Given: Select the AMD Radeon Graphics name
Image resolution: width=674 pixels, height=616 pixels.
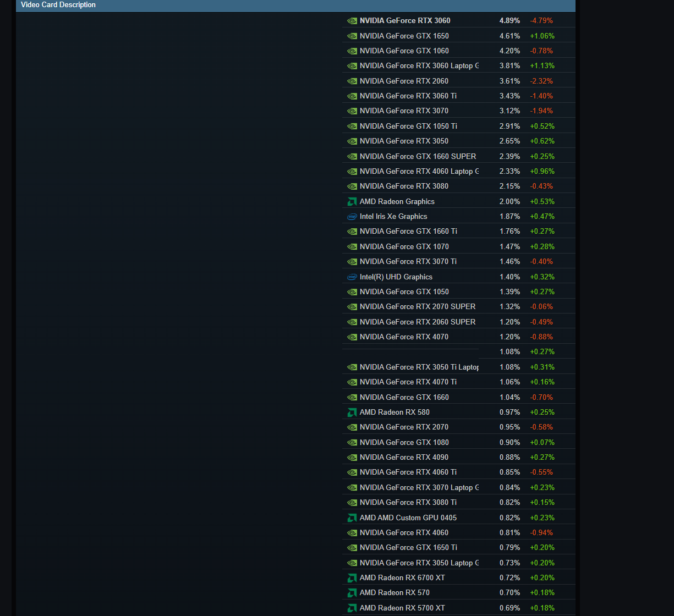Looking at the screenshot, I should 397,202.
